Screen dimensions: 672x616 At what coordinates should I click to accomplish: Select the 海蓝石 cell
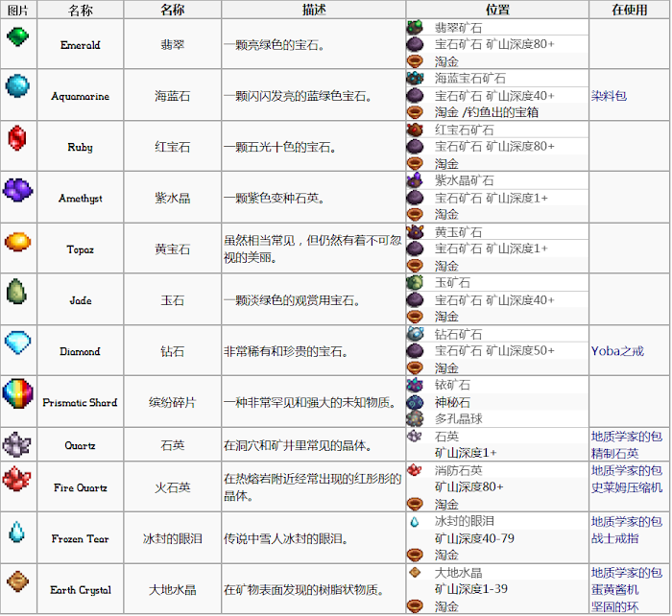click(x=172, y=95)
